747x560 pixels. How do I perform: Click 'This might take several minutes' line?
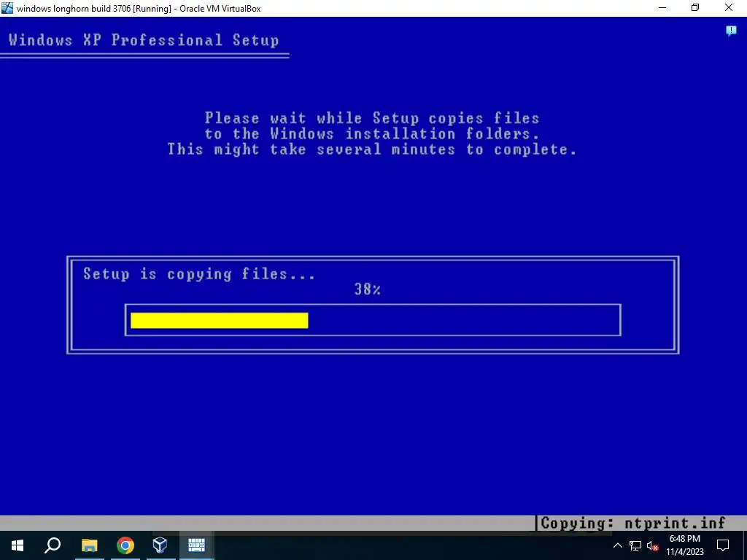pos(371,149)
